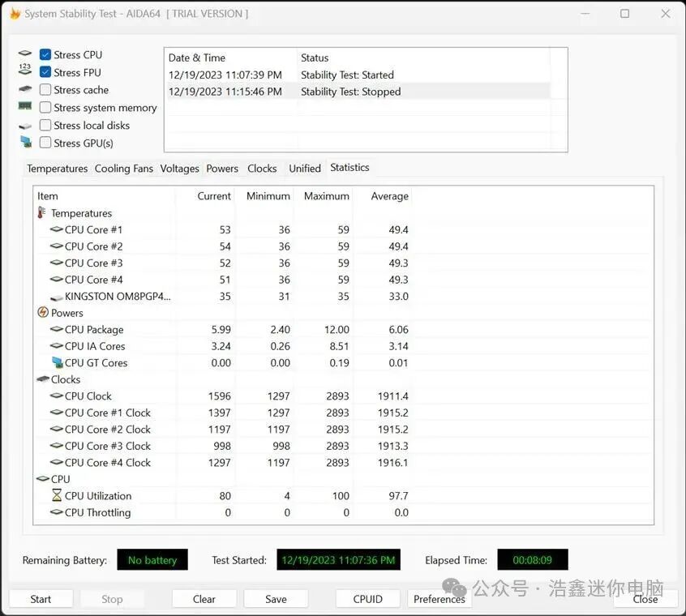This screenshot has height=616, width=686.
Task: Click the chip icon beside CPU Core #3
Action: pyautogui.click(x=57, y=263)
